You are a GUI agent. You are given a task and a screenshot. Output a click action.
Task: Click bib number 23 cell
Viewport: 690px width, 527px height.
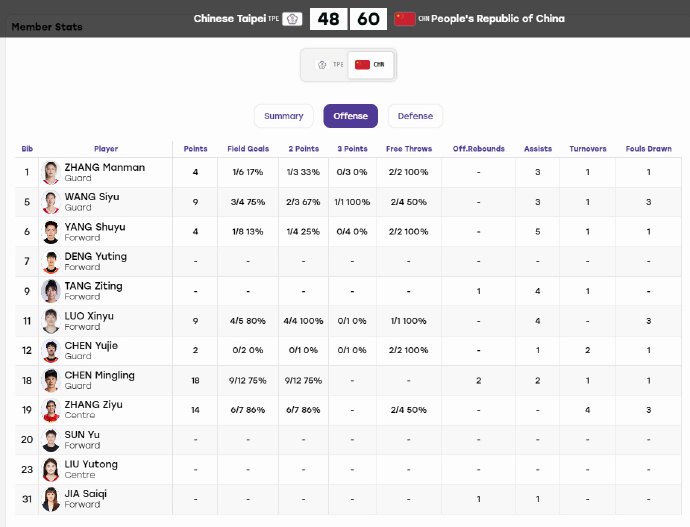[27, 469]
